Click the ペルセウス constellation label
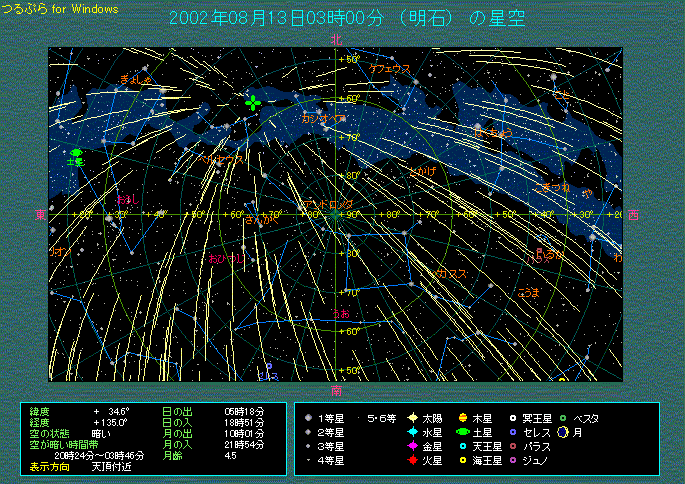 click(x=220, y=158)
